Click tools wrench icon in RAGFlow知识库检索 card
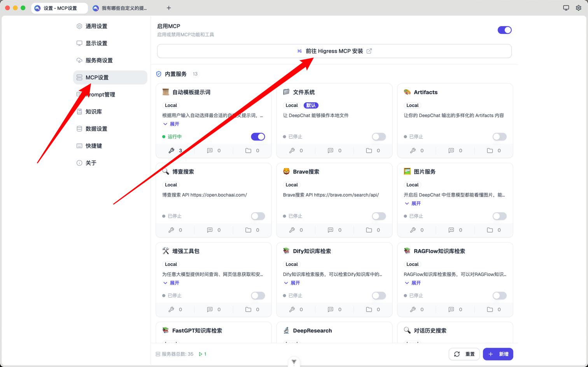The image size is (588, 367). (x=413, y=309)
